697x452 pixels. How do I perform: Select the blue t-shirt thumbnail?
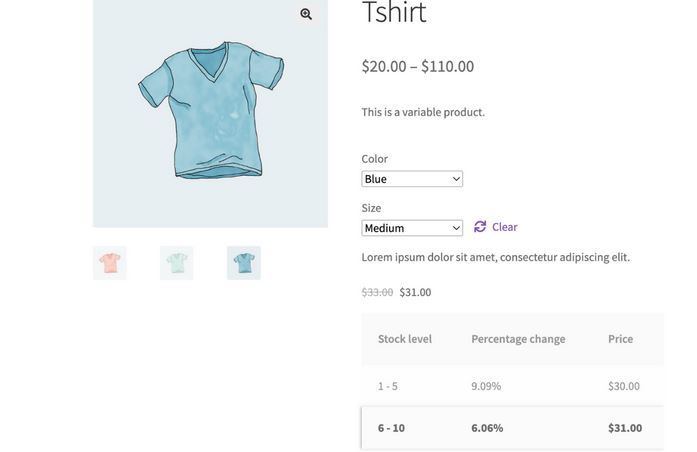[244, 263]
